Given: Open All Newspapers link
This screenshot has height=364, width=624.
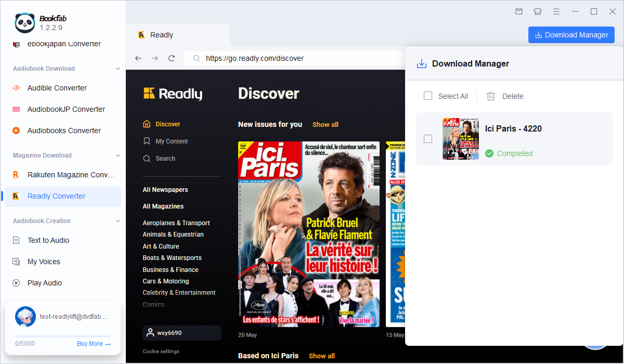Looking at the screenshot, I should point(165,190).
